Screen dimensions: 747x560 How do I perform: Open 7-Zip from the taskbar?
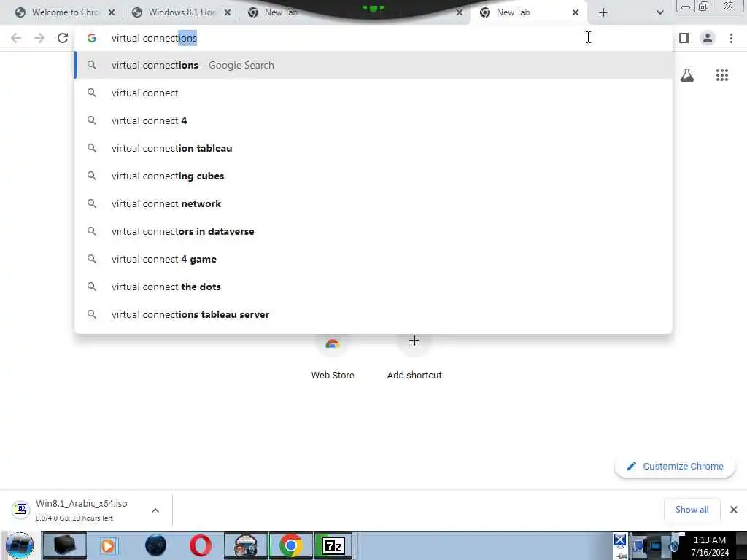coord(333,545)
